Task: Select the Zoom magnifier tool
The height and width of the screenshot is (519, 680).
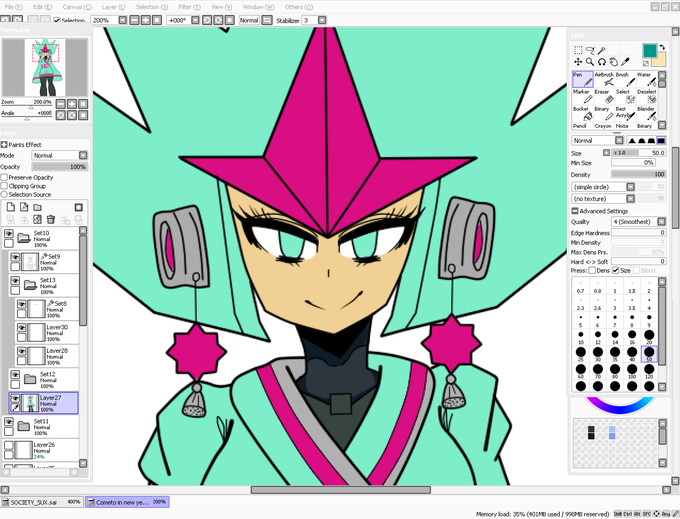Action: pos(590,62)
